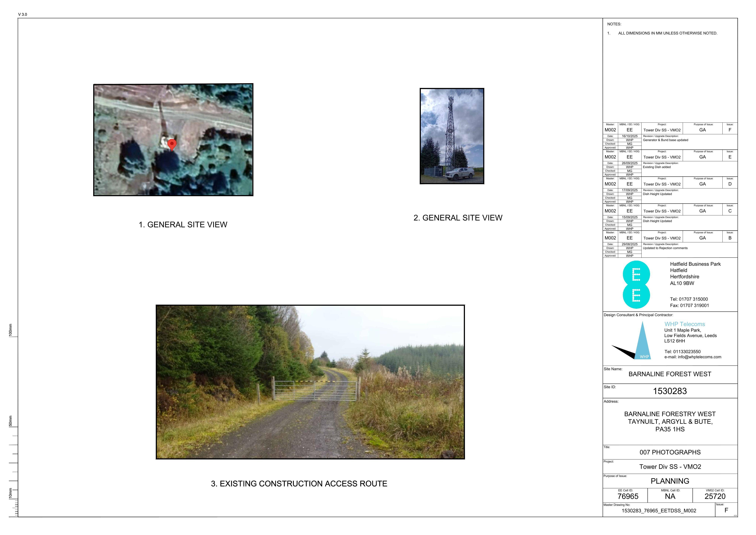The image size is (756, 535).
Task: Click the EE logo
Action: coord(636,284)
